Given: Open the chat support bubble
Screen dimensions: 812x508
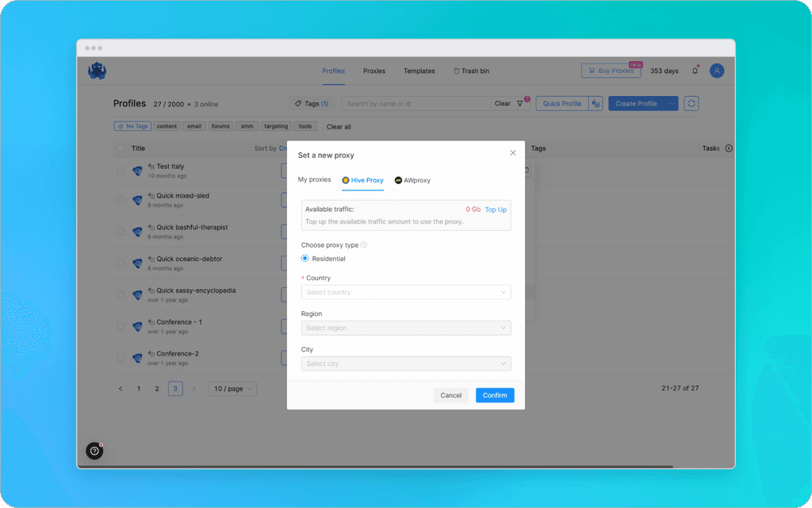Looking at the screenshot, I should coord(94,451).
